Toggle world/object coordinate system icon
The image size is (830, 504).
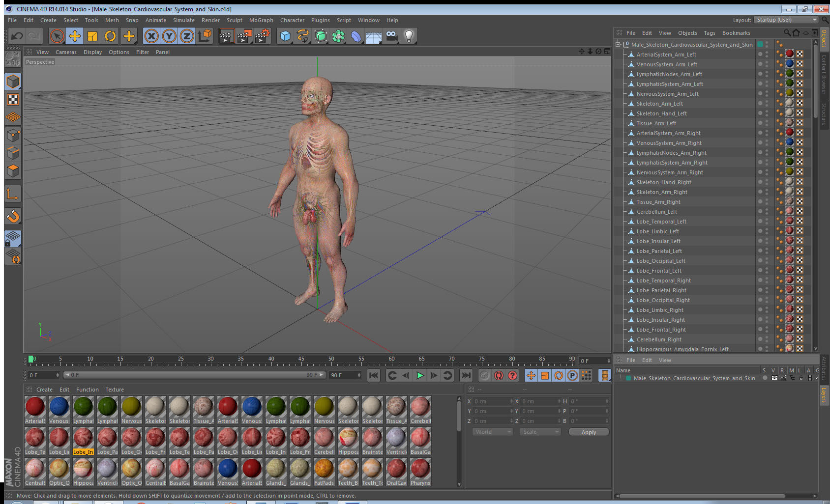[205, 36]
